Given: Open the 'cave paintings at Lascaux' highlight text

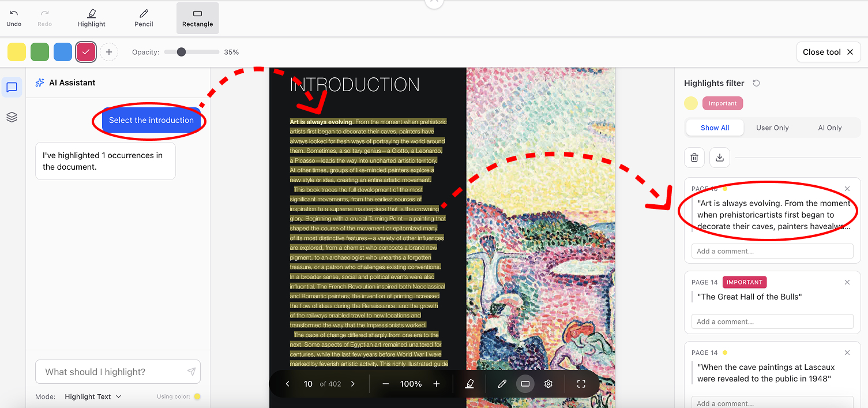Looking at the screenshot, I should click(766, 373).
